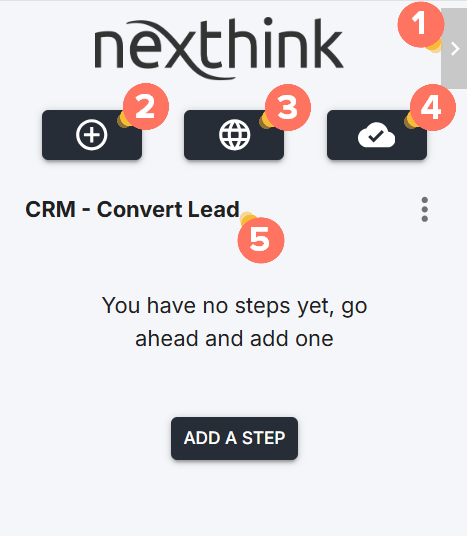467x536 pixels.
Task: Click the red badge numbered 1
Action: [x=421, y=24]
